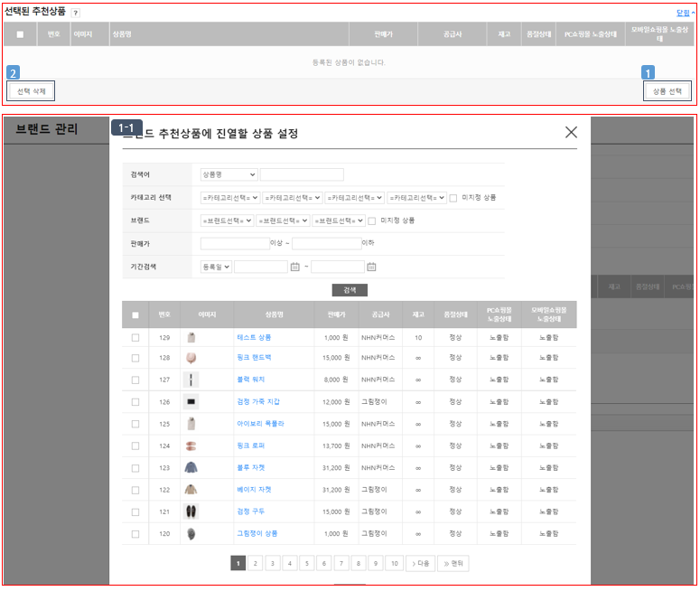Click the search keyword input field
The image size is (700, 591).
(x=302, y=174)
